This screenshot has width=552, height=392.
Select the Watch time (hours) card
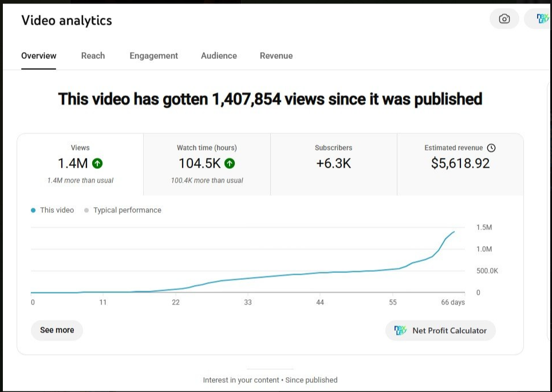(207, 164)
